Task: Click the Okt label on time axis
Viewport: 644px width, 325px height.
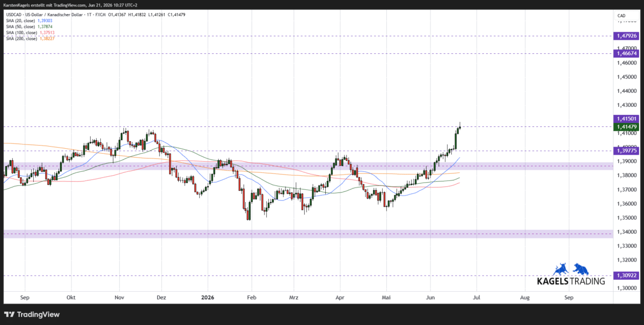Action: (72, 297)
